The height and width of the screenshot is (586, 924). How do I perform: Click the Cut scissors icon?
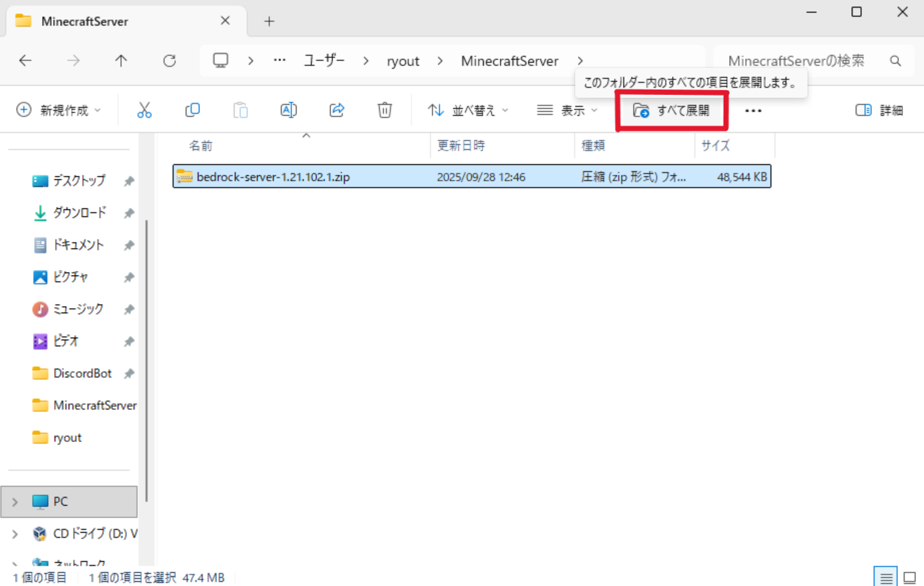144,110
